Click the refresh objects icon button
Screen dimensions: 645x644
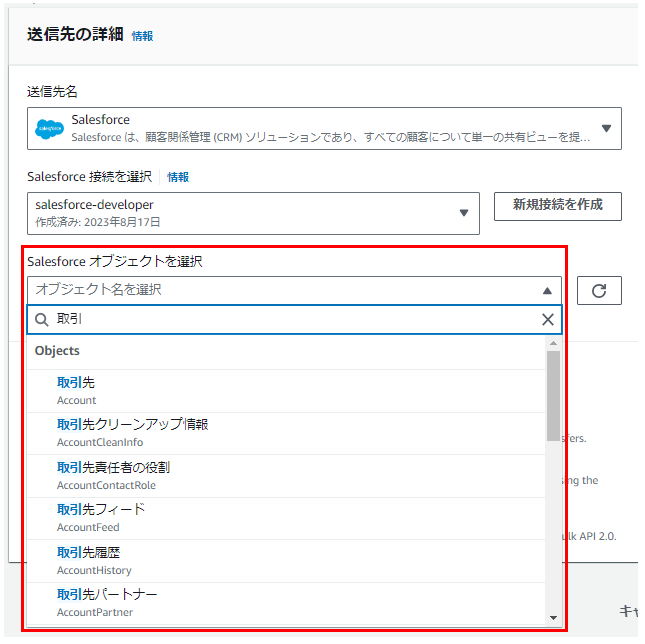pos(599,290)
